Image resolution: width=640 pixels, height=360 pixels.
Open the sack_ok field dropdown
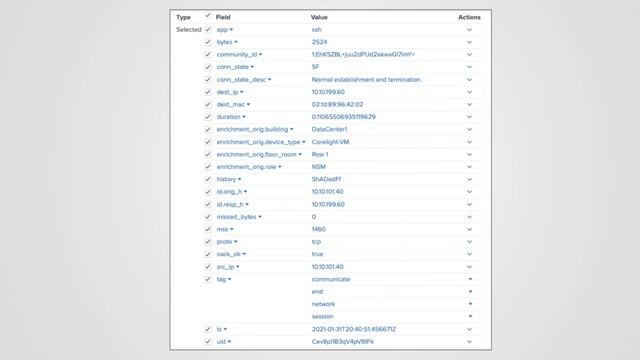244,254
